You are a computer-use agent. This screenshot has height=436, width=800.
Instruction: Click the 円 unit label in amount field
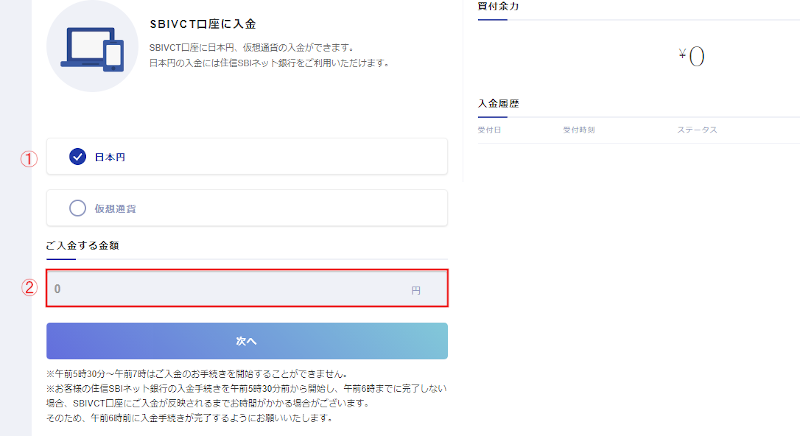416,290
